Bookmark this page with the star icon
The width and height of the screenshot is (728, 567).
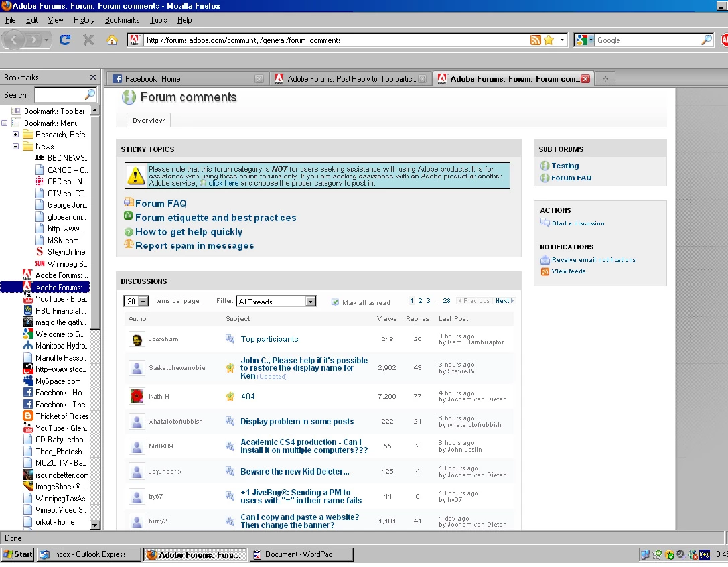549,40
